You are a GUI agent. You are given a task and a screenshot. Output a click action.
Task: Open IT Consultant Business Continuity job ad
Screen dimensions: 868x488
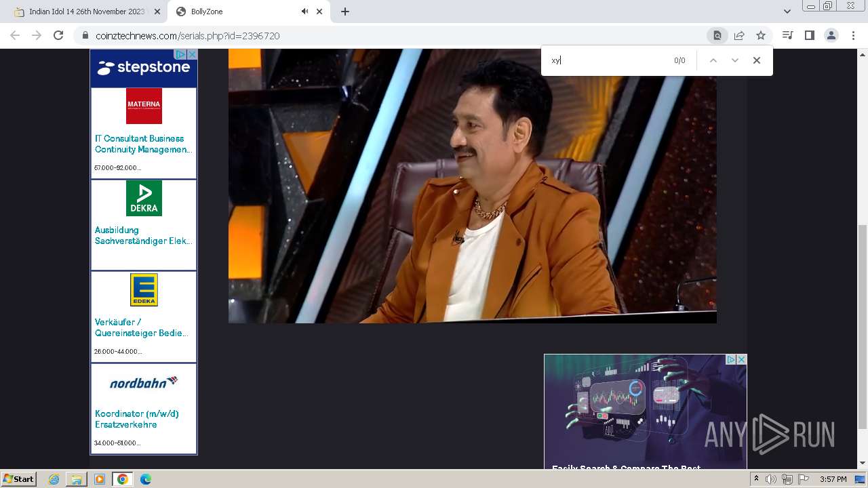(x=144, y=133)
